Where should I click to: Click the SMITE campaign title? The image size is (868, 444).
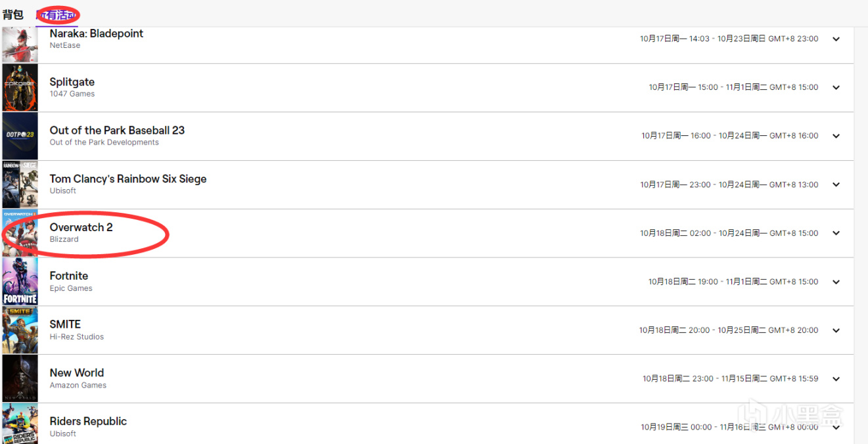(x=65, y=324)
